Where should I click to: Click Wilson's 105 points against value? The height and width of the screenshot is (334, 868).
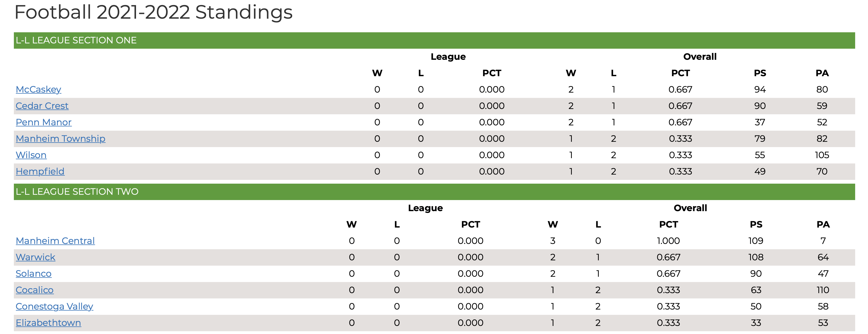[822, 155]
